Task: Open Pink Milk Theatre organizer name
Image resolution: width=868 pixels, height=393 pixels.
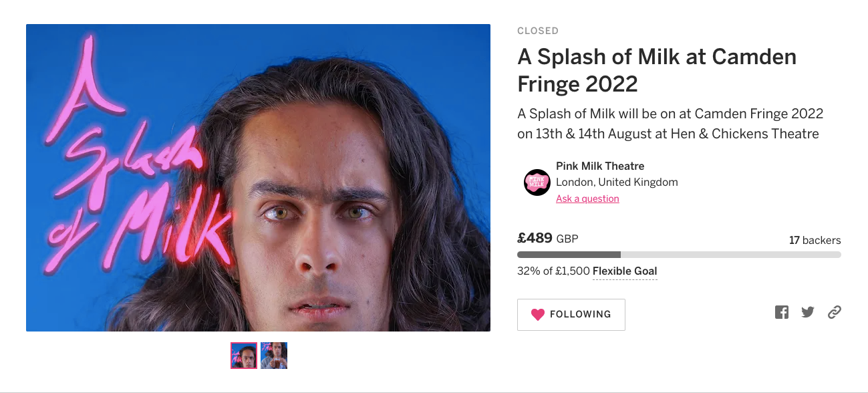Action: [x=600, y=166]
